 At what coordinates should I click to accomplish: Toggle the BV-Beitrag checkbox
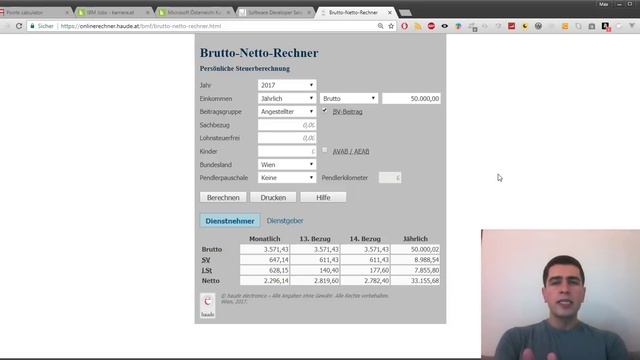(x=324, y=110)
